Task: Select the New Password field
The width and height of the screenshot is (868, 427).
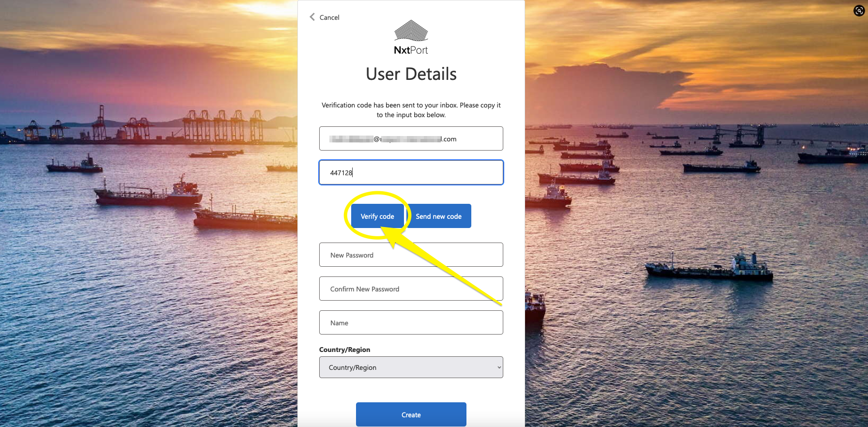Action: click(x=411, y=255)
